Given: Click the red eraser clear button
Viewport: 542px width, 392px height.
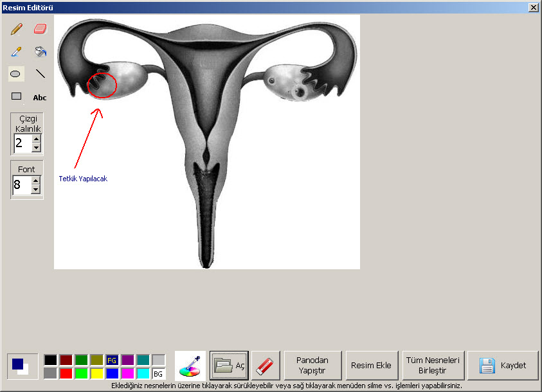Looking at the screenshot, I should click(266, 366).
